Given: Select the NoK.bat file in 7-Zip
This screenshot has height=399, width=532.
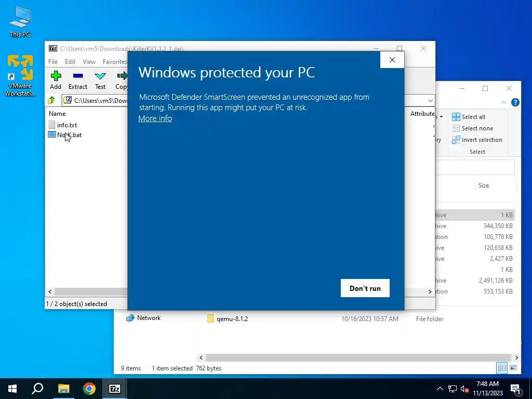Looking at the screenshot, I should (65, 135).
